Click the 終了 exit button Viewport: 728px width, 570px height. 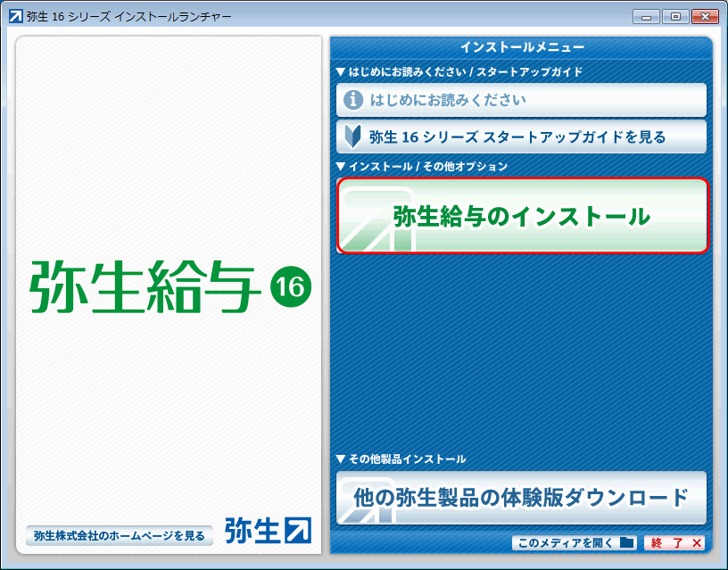tap(674, 542)
